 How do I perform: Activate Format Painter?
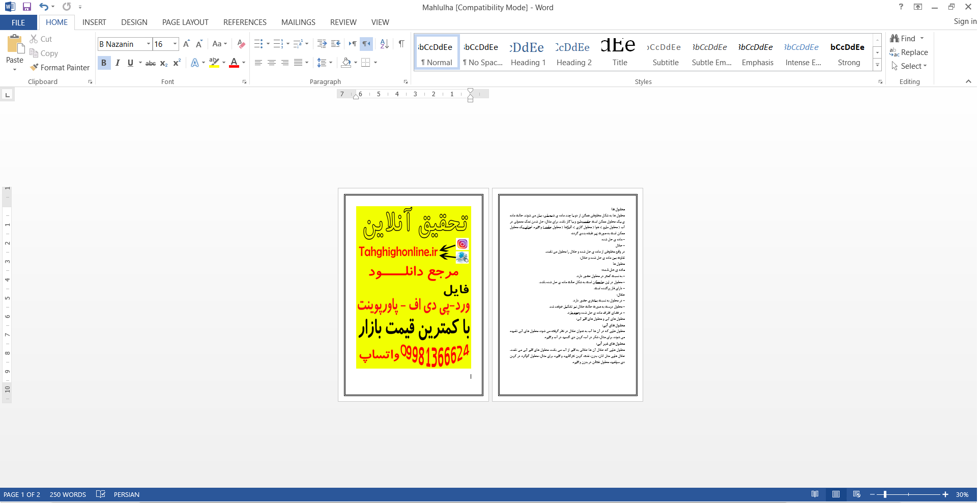(60, 67)
